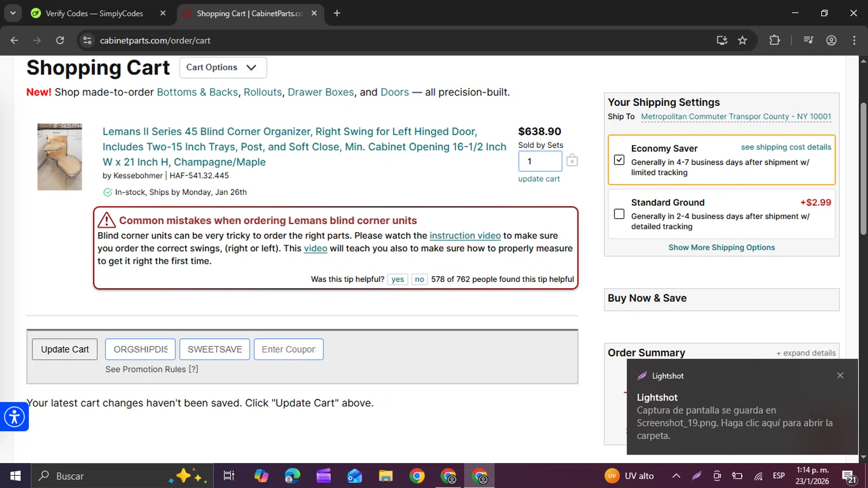
Task: Go forward in browser history
Action: tap(37, 41)
